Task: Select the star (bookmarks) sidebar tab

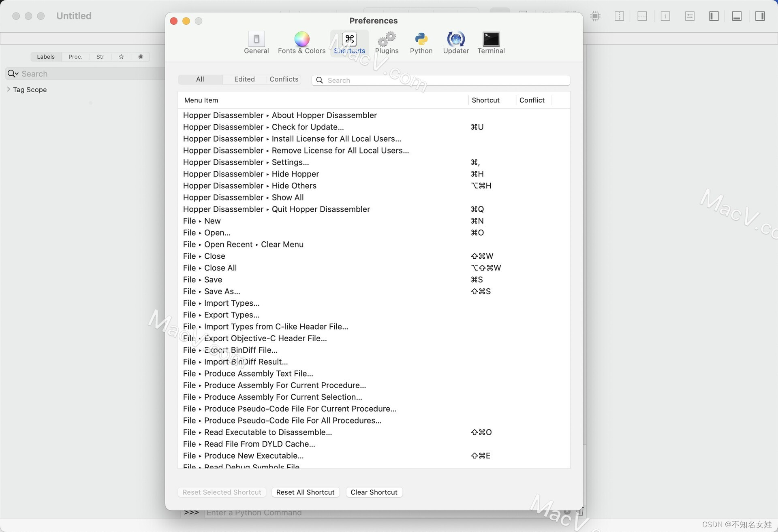Action: pyautogui.click(x=121, y=57)
